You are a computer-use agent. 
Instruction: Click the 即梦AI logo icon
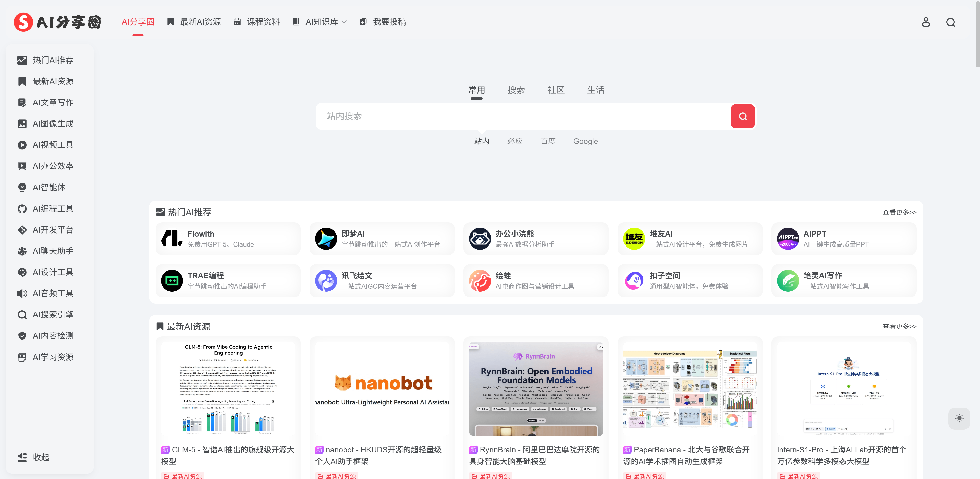(326, 239)
